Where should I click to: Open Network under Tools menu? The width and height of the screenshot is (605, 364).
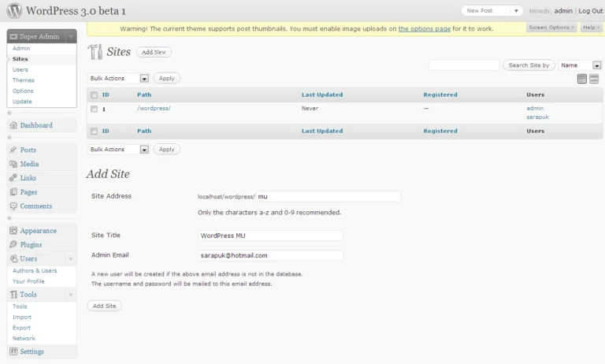(x=24, y=339)
